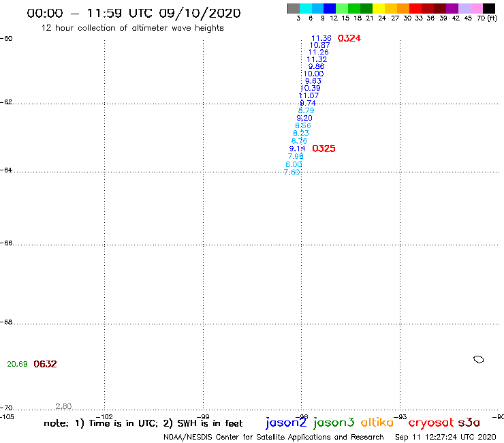Screen dimensions: 504x443
Task: Pick the black swatch at the legend's end
Action: (489, 8)
